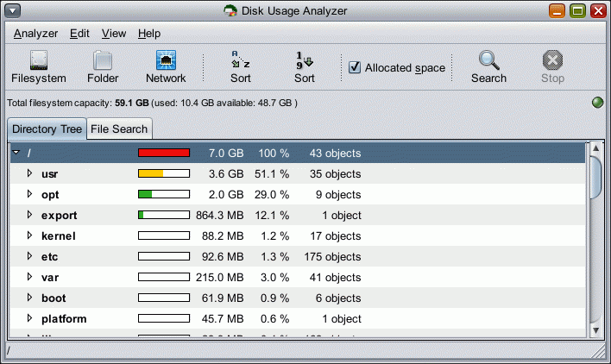Click the green status indicator light
The width and height of the screenshot is (611, 364).
pyautogui.click(x=597, y=104)
